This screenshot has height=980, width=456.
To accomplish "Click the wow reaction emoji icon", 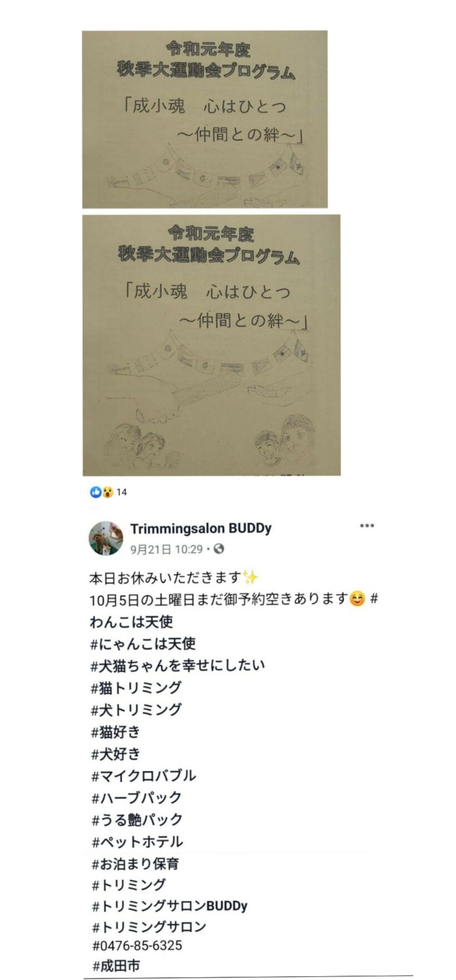I will (x=107, y=492).
